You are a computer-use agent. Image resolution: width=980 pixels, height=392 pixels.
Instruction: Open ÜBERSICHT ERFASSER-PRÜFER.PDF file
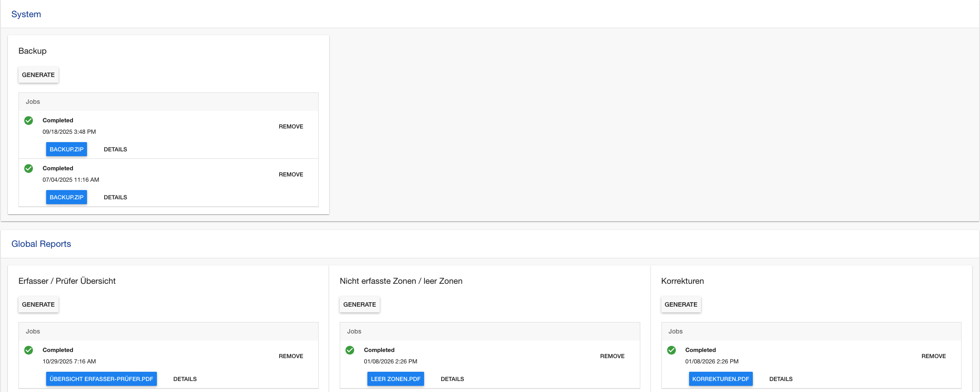coord(101,379)
